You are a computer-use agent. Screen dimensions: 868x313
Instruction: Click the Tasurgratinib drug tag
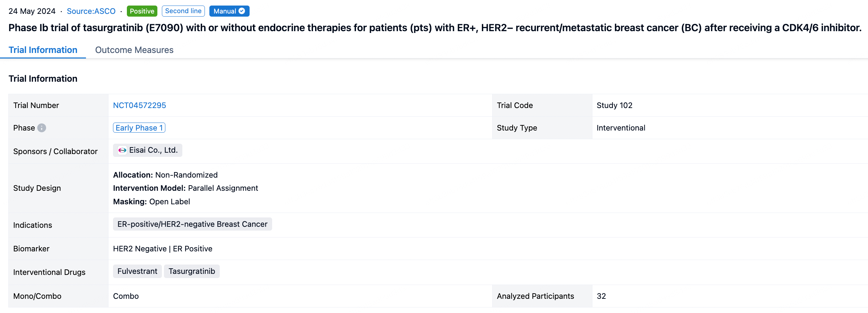point(192,271)
